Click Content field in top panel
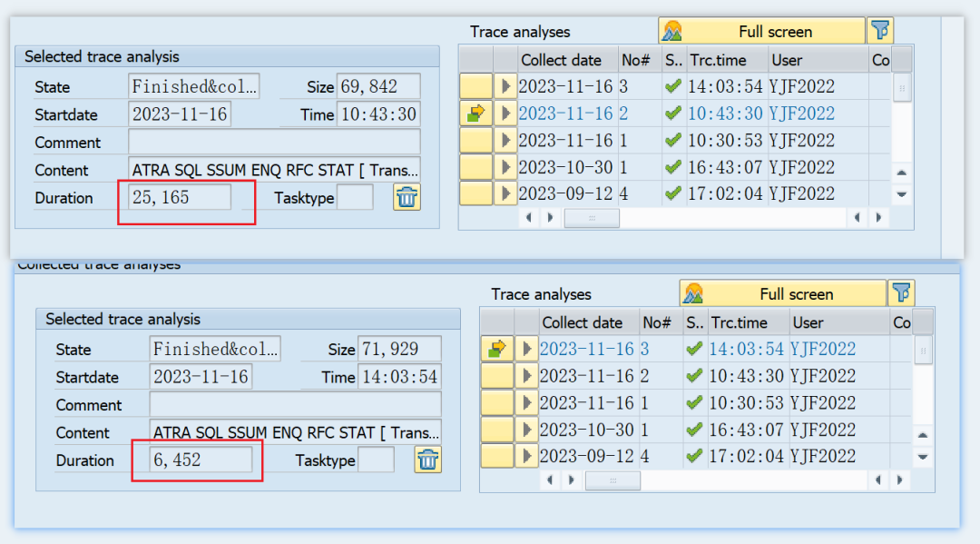980x544 pixels. [274, 170]
